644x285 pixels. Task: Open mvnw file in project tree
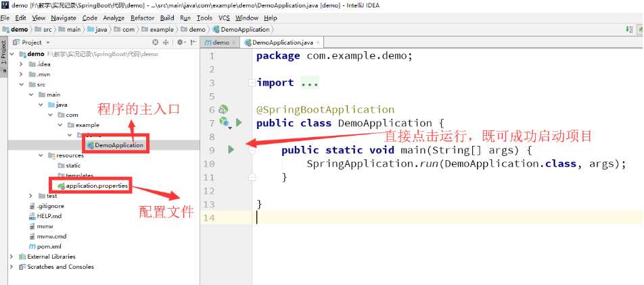(x=41, y=226)
